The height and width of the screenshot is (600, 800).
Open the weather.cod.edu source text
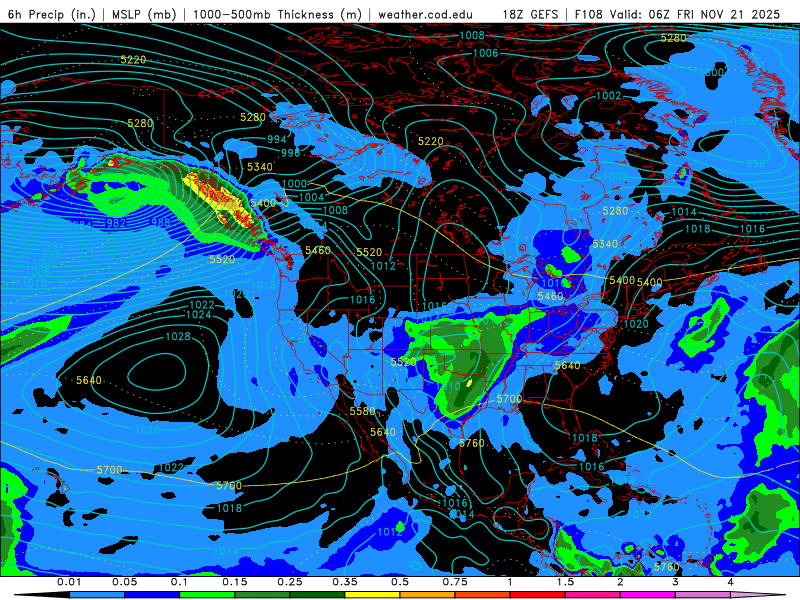(426, 14)
